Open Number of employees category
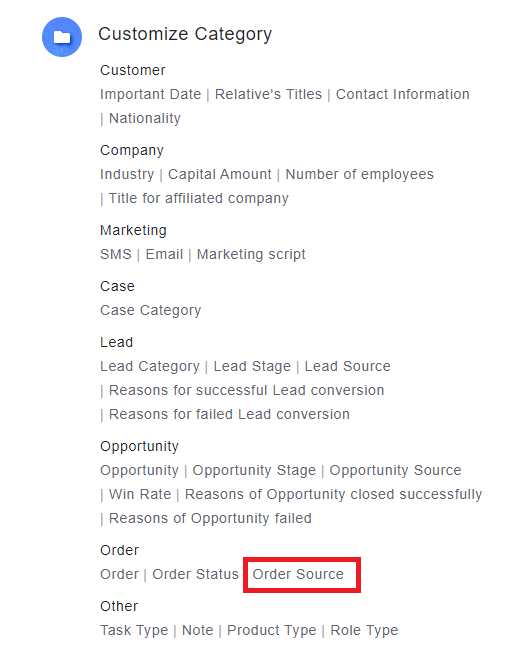Image resolution: width=531 pixels, height=667 pixels. [x=360, y=174]
